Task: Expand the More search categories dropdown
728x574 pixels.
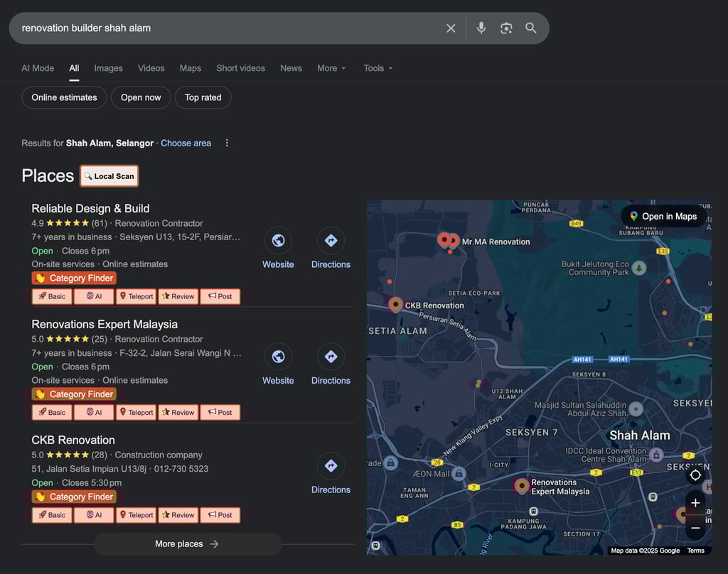Action: point(331,68)
